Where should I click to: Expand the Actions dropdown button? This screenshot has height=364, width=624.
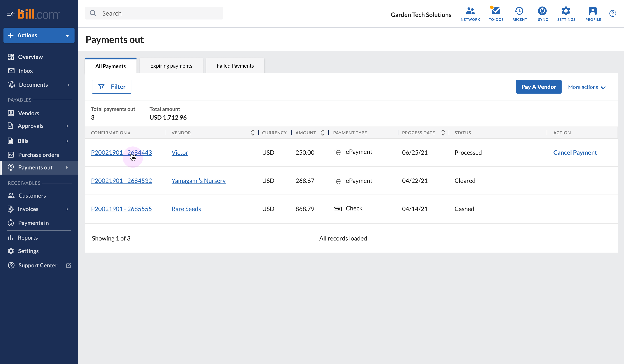coord(39,35)
